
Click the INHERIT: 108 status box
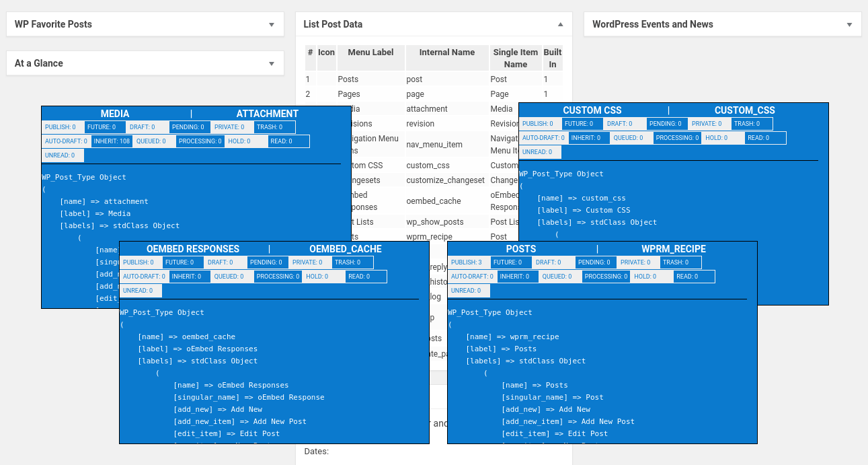pos(112,141)
